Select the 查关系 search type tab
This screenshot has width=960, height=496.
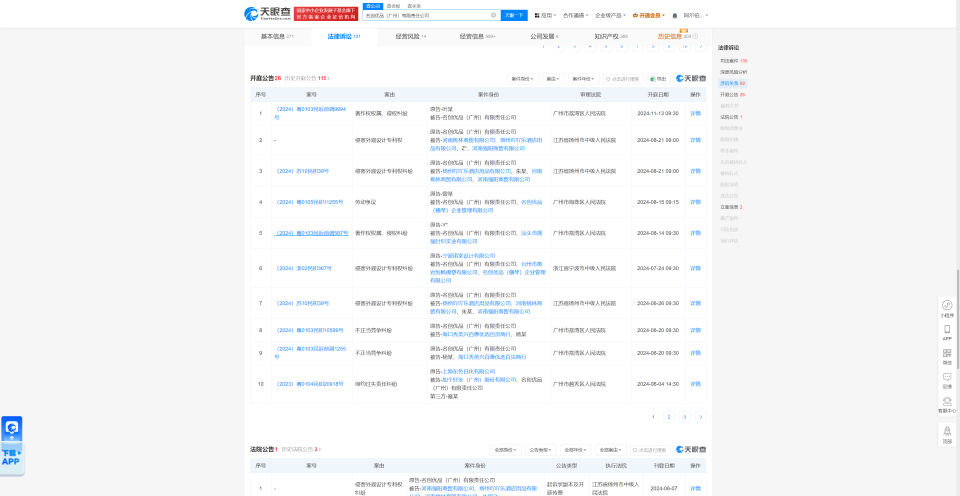414,6
